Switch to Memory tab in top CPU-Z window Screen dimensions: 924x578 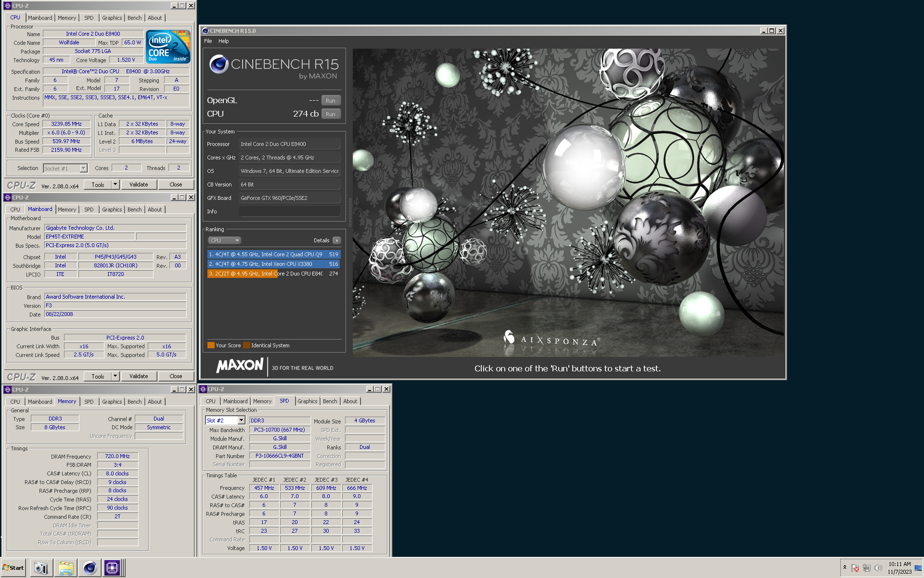click(67, 18)
